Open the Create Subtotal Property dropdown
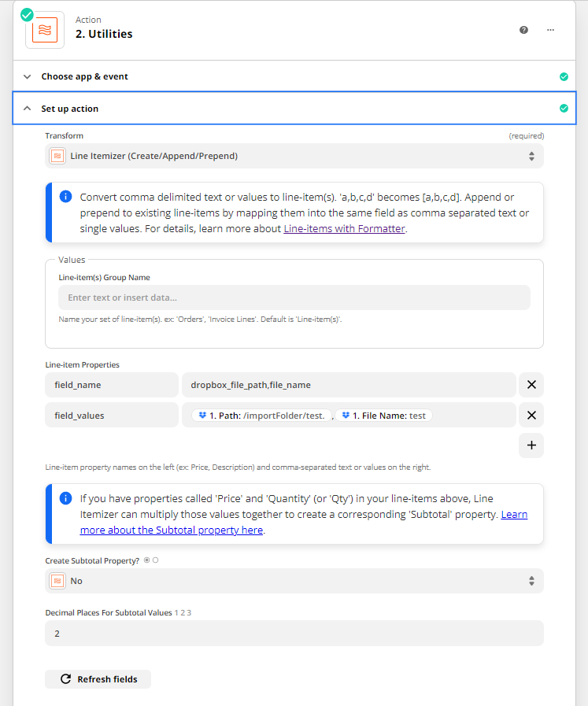This screenshot has width=588, height=706. (x=294, y=581)
